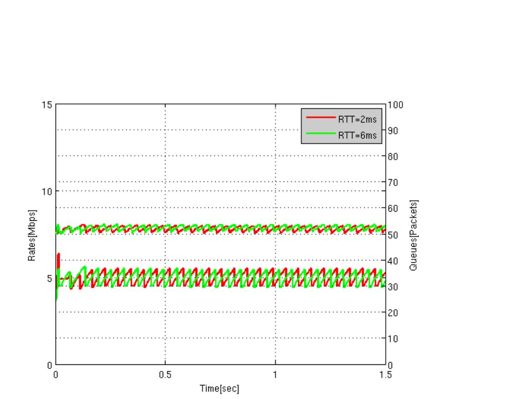Select the Rates[Mbps] left axis label
Screen dimensions: 532x399
click(31, 235)
